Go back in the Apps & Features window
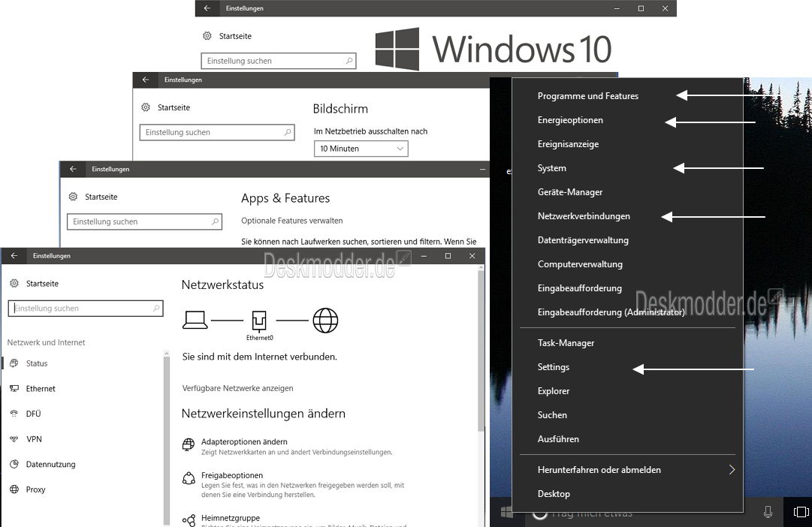812x527 pixels. (x=73, y=169)
